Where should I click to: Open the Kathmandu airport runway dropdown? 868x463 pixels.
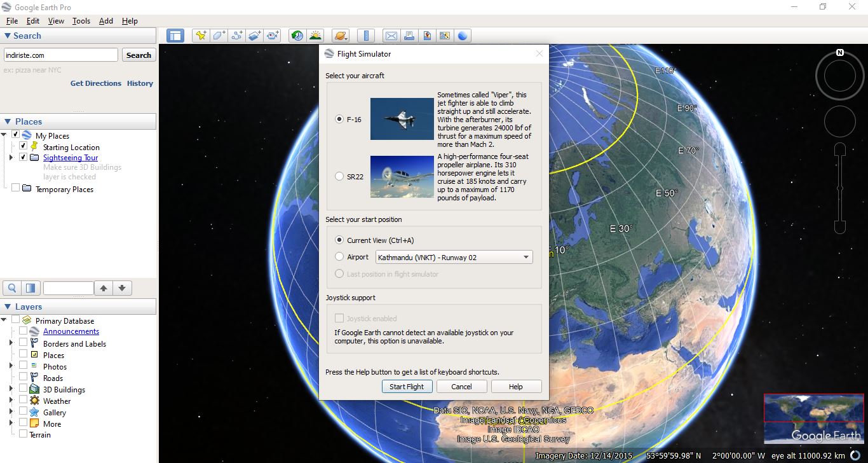point(454,257)
